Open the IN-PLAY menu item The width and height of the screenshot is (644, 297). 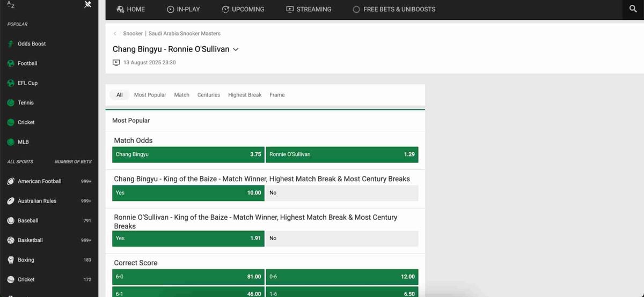(184, 9)
